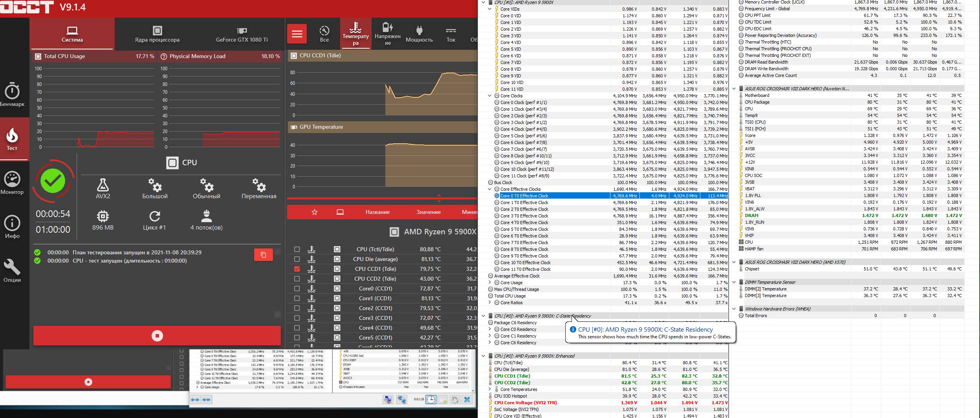Expand the Core Usage row above Max CPU/Thread Usage
This screenshot has width=980, height=418.
pyautogui.click(x=490, y=283)
